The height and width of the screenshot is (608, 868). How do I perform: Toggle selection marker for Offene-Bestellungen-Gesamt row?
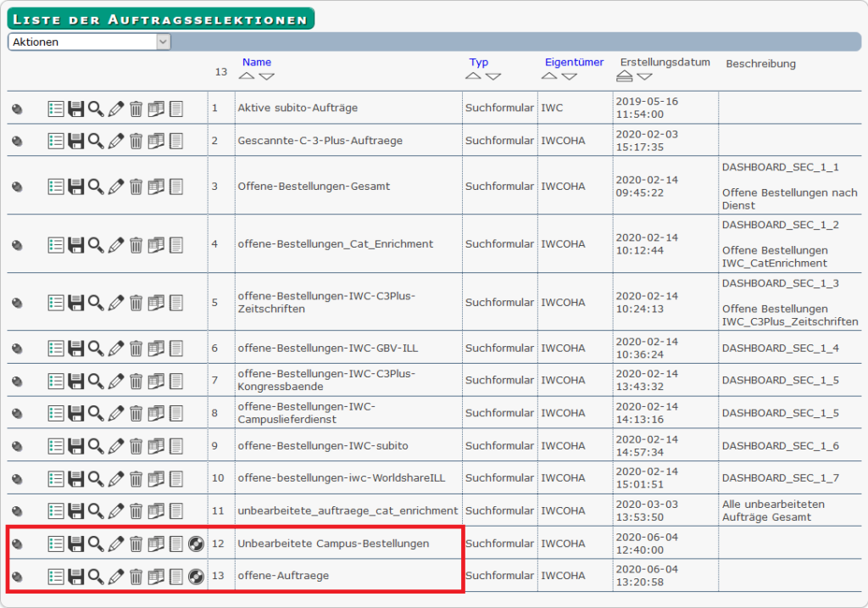click(18, 187)
